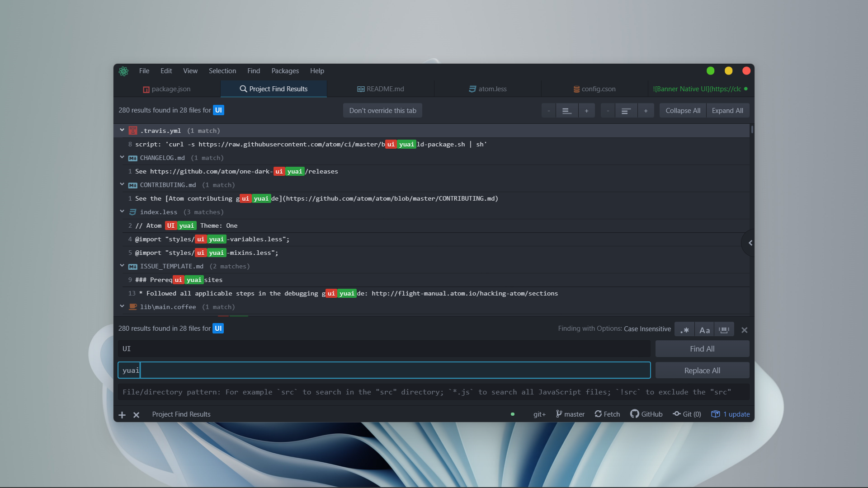The width and height of the screenshot is (868, 488).
Task: Toggle the whole word search option
Action: (724, 329)
